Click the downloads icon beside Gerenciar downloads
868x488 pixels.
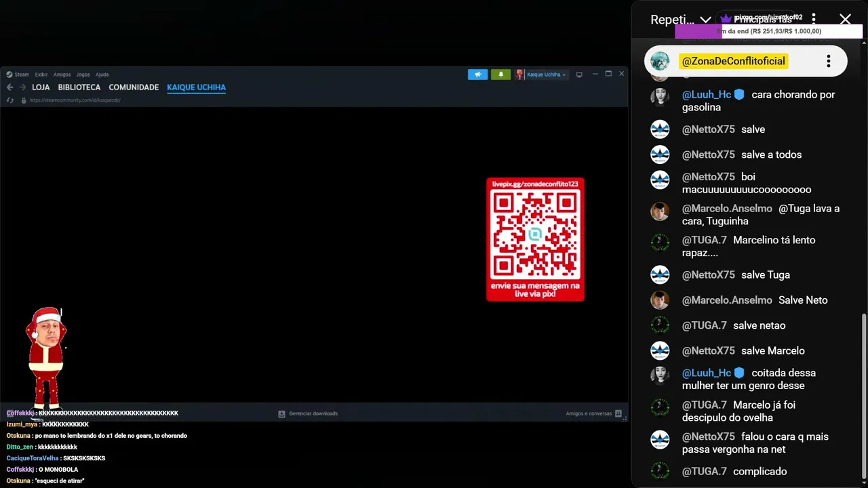coord(281,413)
